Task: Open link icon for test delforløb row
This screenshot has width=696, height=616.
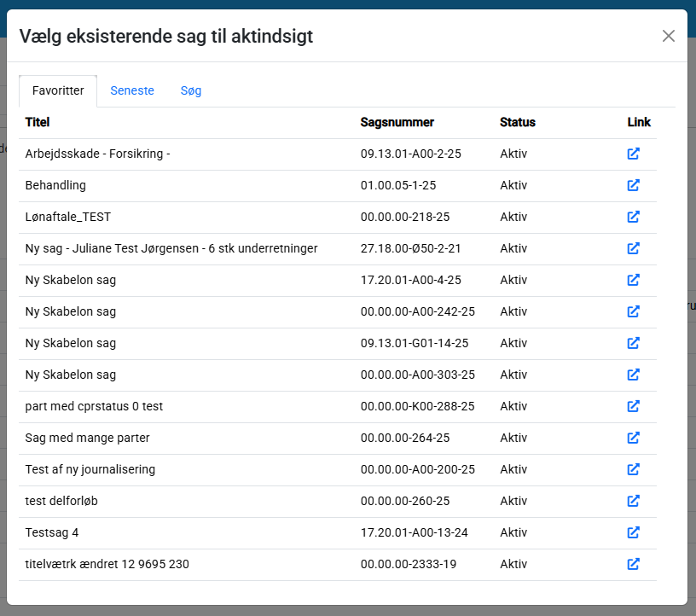Action: [633, 501]
